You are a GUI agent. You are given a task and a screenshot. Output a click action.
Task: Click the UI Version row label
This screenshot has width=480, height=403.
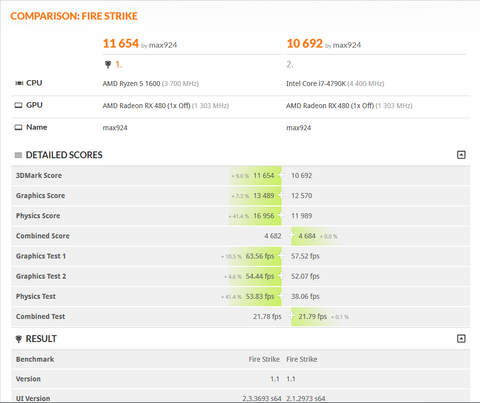point(33,398)
